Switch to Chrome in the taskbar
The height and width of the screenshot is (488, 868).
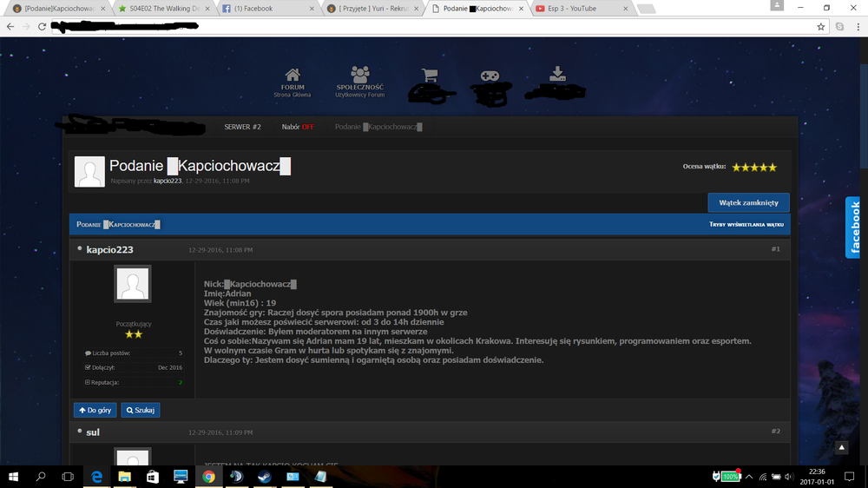click(x=208, y=477)
